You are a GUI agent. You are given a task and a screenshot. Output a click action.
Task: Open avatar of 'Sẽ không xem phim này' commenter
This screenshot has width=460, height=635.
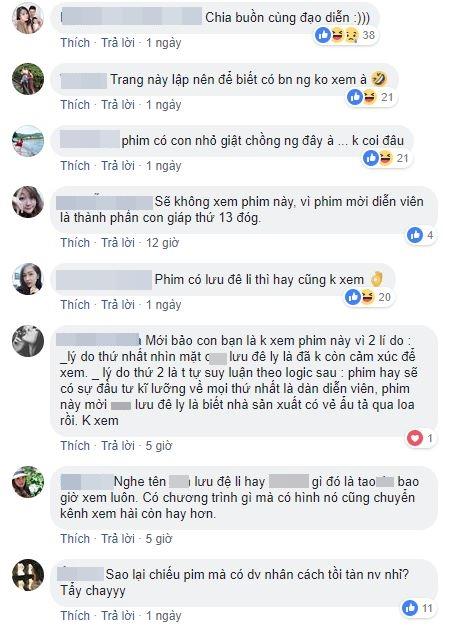[x=28, y=202]
